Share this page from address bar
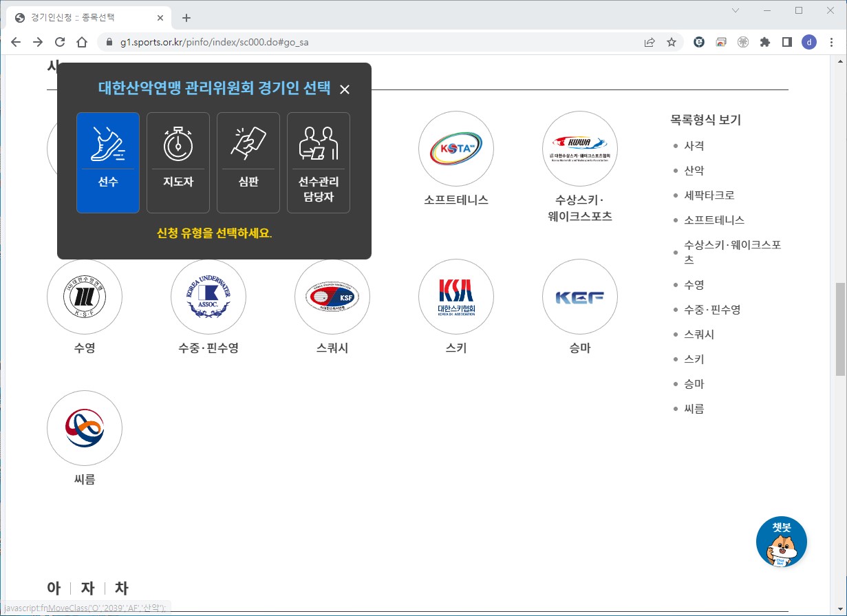 point(650,42)
